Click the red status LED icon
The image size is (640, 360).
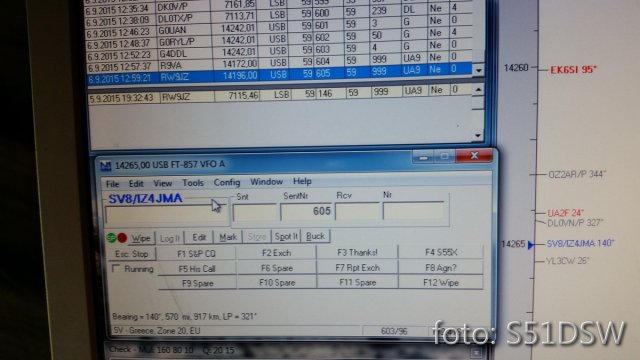pos(122,238)
